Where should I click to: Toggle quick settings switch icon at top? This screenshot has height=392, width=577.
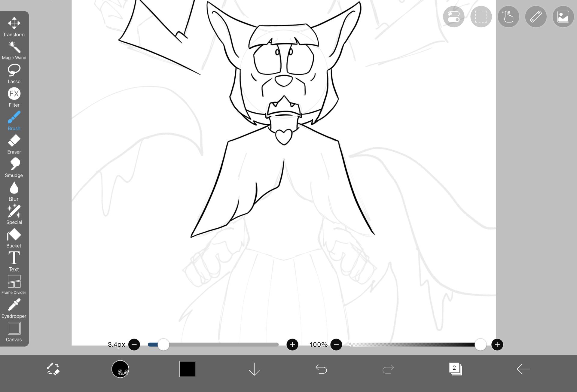[x=454, y=17]
